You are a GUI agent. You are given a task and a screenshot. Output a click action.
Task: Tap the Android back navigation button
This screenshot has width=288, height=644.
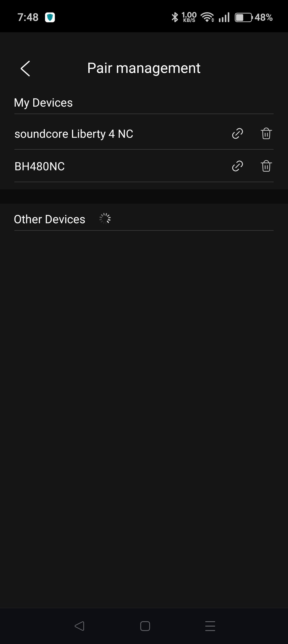[79, 626]
